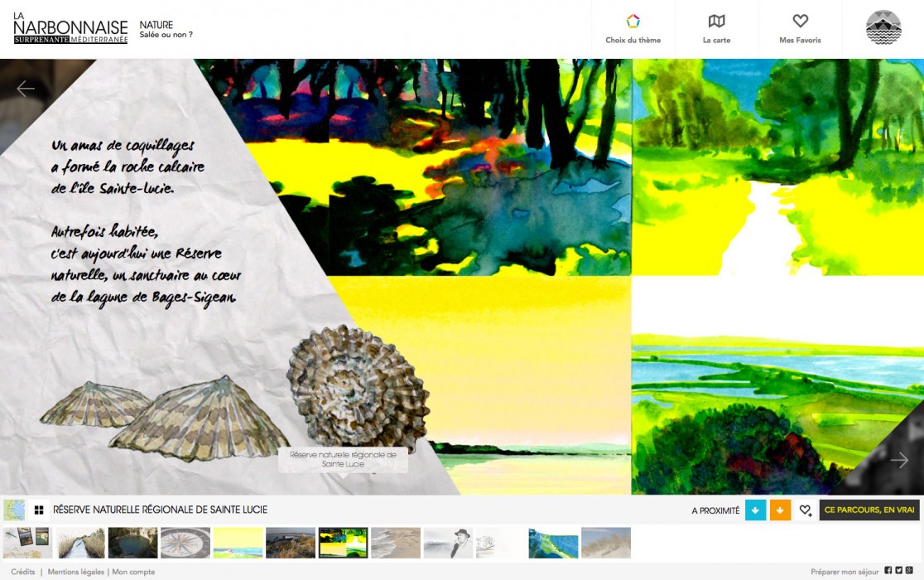
Task: Add to favorites with heart-plus icon
Action: (x=805, y=510)
